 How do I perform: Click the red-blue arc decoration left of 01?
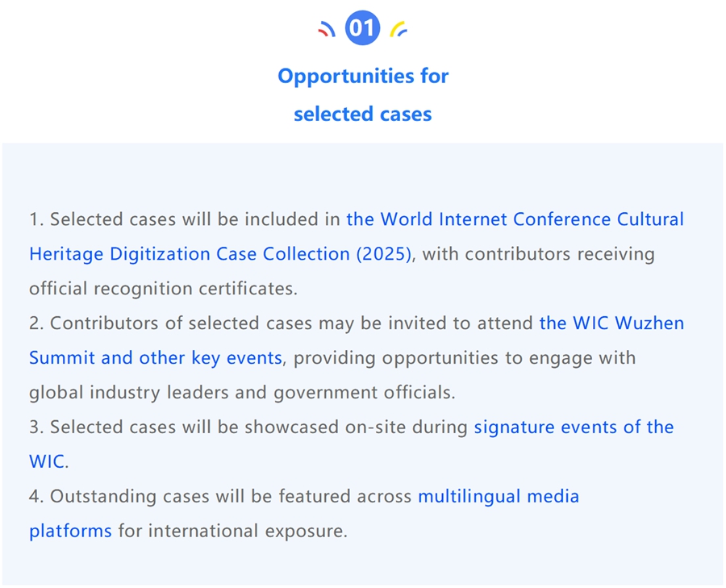coord(327,29)
